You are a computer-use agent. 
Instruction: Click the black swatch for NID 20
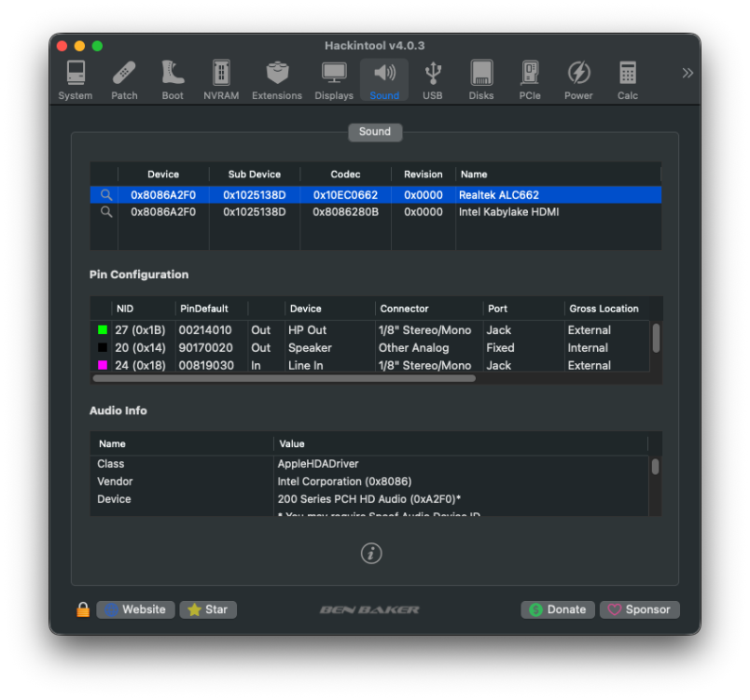coord(103,348)
